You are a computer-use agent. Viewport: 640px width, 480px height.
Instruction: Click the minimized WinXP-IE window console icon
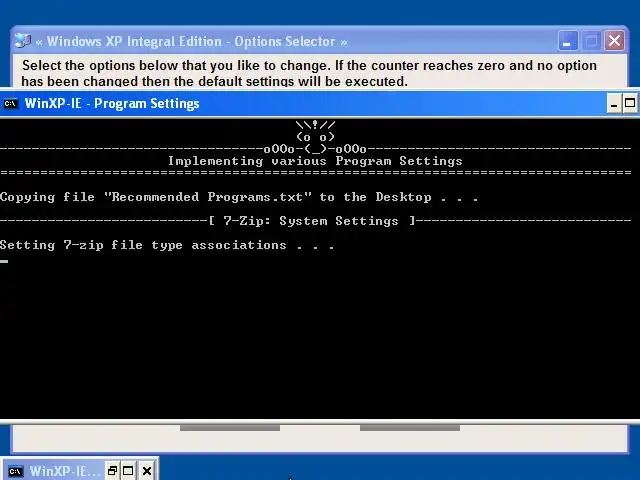[x=16, y=471]
